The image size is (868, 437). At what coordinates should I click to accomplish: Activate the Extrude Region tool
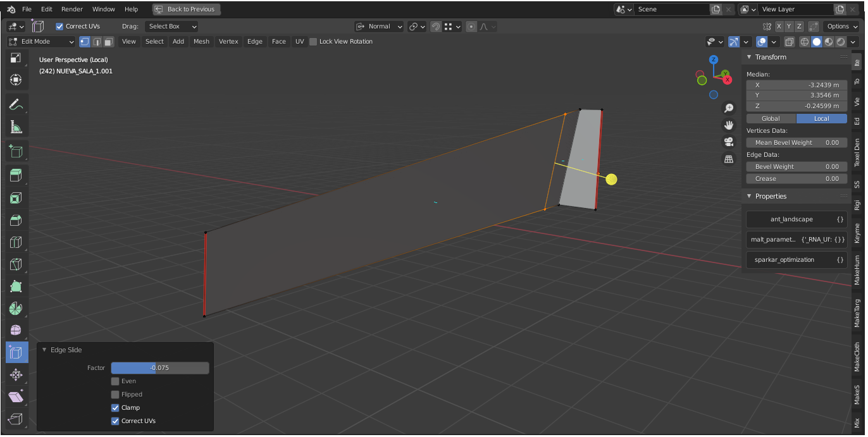pyautogui.click(x=16, y=175)
